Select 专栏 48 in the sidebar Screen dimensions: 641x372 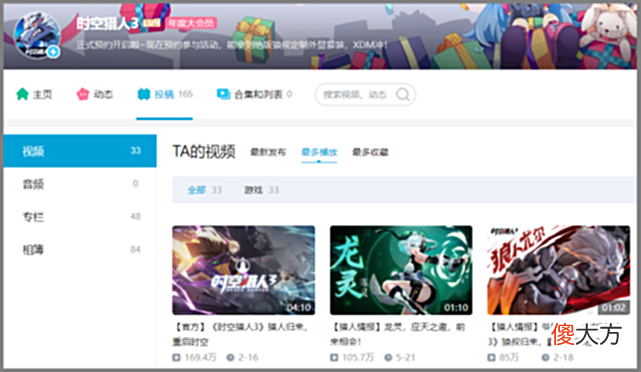tap(80, 217)
